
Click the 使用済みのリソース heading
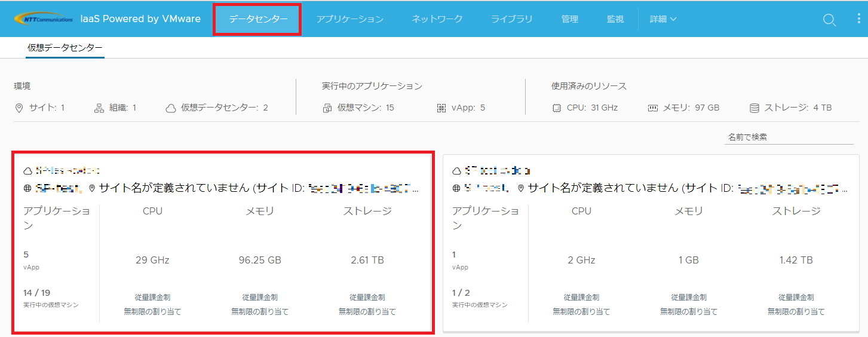(x=589, y=86)
